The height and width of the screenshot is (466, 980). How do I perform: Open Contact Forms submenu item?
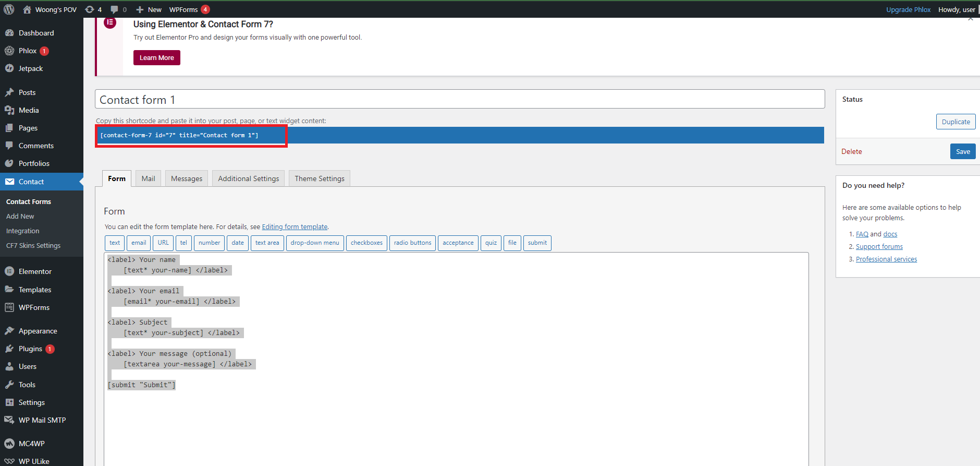(29, 201)
